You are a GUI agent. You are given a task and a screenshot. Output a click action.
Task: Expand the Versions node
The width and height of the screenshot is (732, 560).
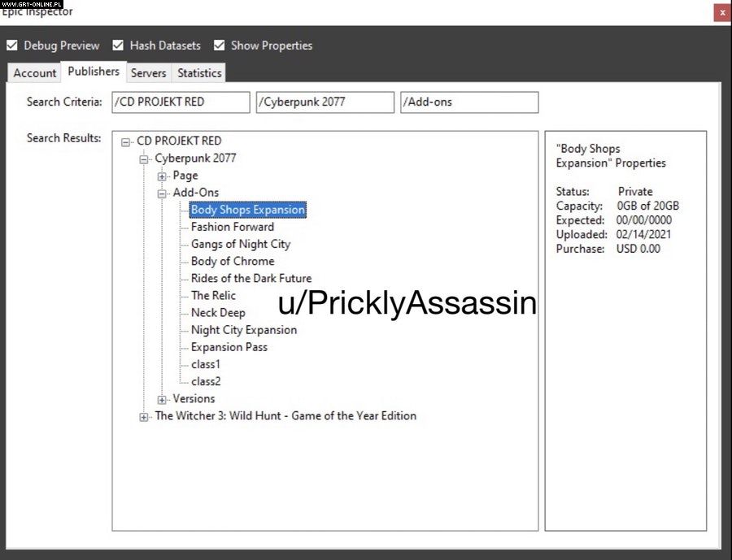click(163, 399)
